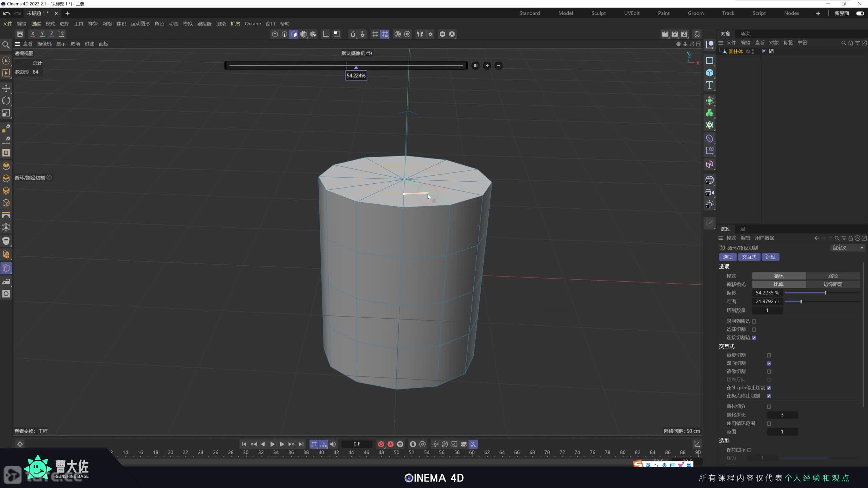This screenshot has height=488, width=868.
Task: Select the Rotate tool
Action: (x=6, y=101)
